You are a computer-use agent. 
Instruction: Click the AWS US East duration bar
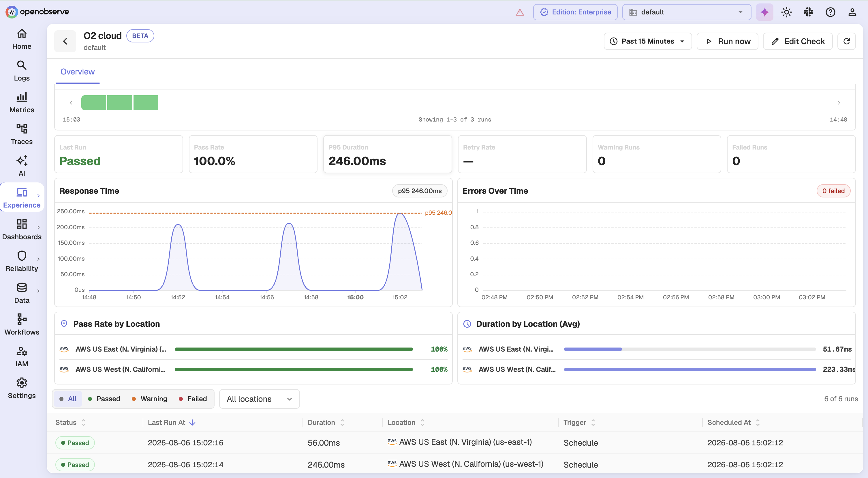[690, 349]
